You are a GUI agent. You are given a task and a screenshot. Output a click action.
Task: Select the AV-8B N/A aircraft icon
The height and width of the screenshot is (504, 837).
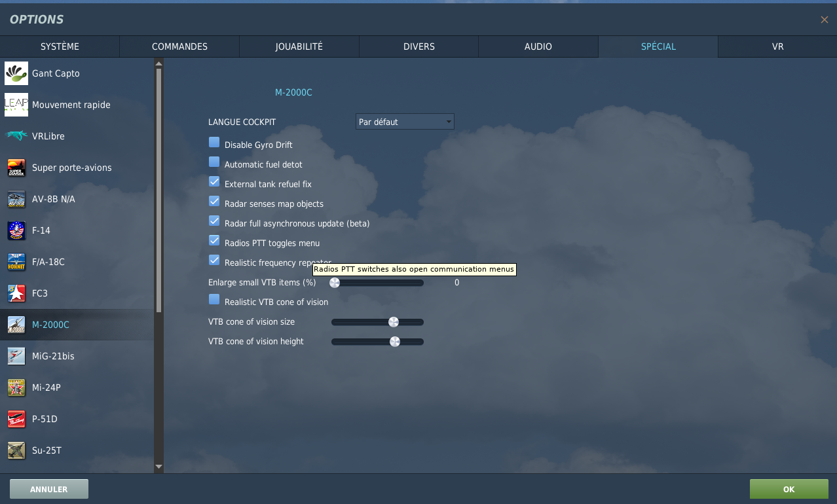pyautogui.click(x=16, y=199)
